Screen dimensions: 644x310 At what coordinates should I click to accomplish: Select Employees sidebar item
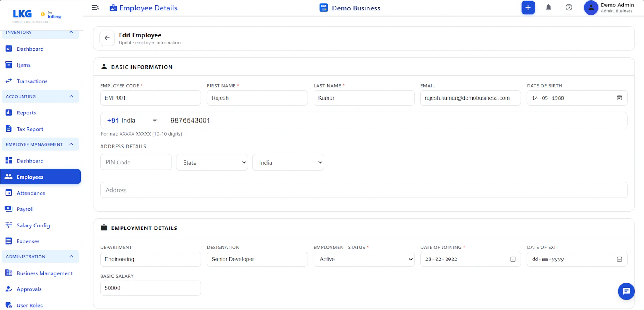[40, 177]
